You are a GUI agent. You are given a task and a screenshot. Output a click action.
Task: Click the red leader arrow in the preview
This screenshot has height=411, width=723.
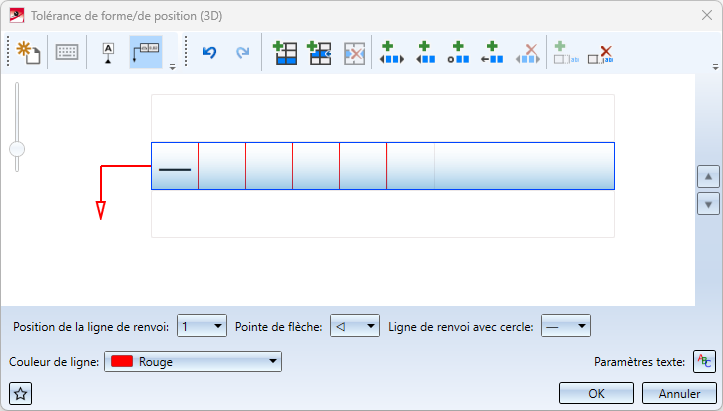(101, 210)
